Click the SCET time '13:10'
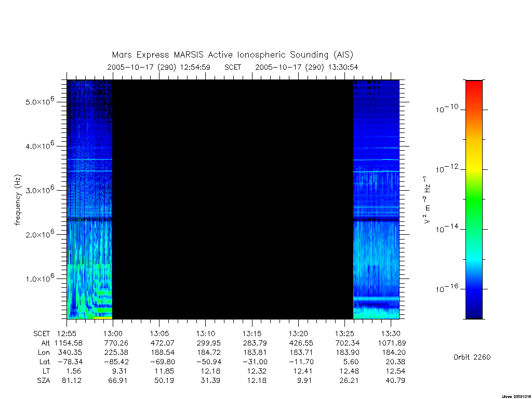The height and width of the screenshot is (399, 532). (x=206, y=334)
